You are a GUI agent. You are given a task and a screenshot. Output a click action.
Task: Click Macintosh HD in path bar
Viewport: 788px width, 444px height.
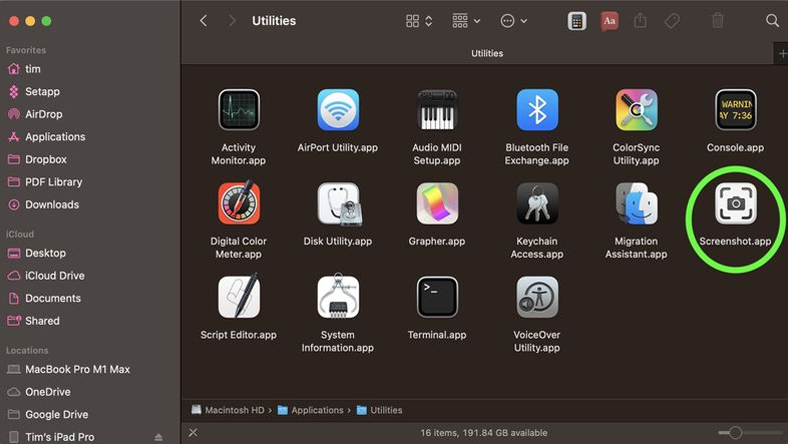coord(228,410)
